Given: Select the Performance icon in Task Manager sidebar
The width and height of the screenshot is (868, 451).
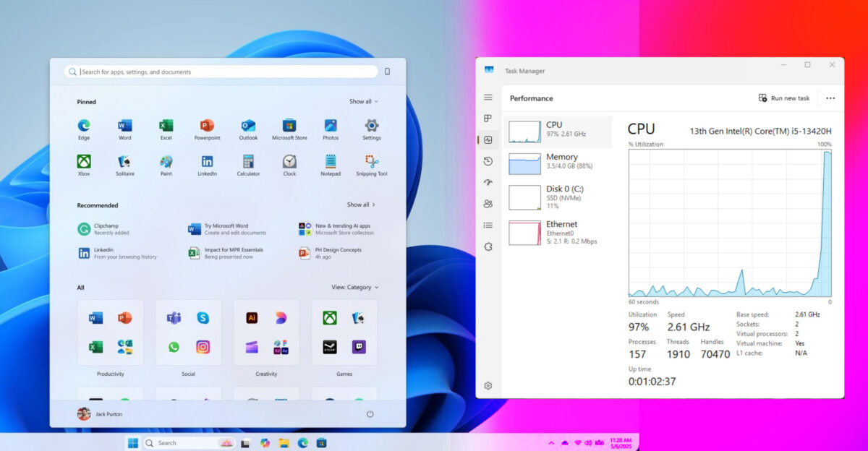Looking at the screenshot, I should [488, 140].
